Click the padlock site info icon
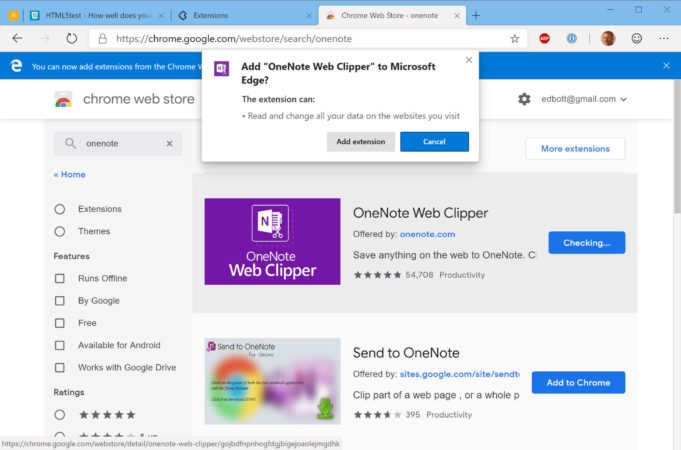Image resolution: width=681 pixels, height=450 pixels. click(x=102, y=39)
